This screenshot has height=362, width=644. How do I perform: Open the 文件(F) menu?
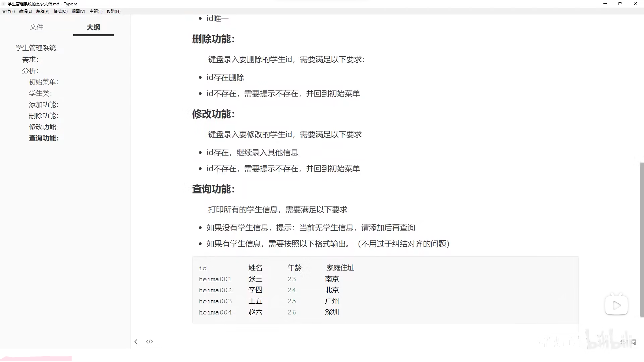8,11
